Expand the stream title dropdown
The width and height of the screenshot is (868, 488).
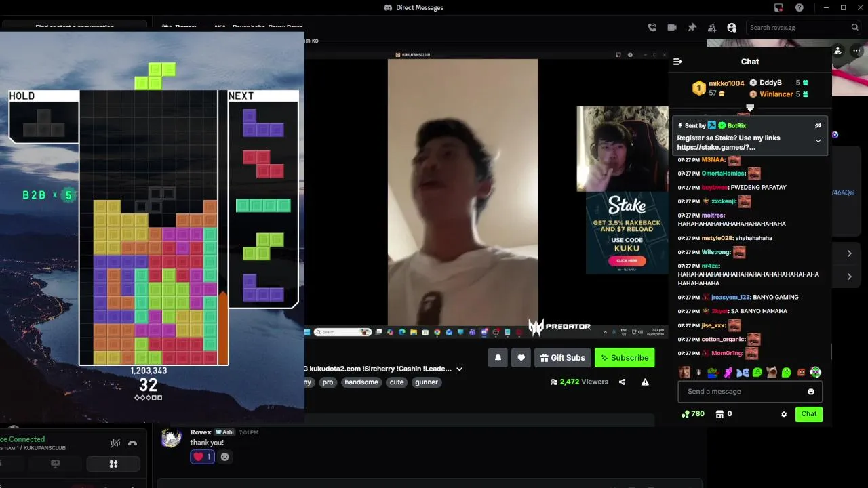point(459,369)
